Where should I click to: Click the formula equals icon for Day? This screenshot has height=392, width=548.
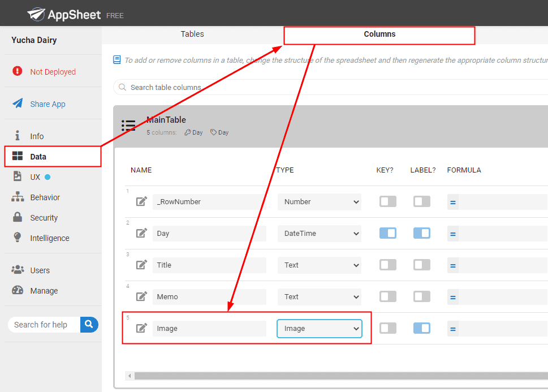[453, 234]
